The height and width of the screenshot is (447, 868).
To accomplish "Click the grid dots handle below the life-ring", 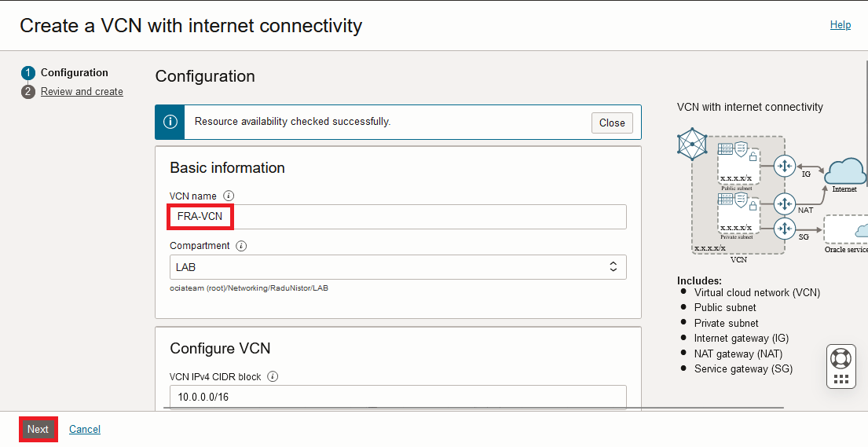I will pyautogui.click(x=841, y=379).
